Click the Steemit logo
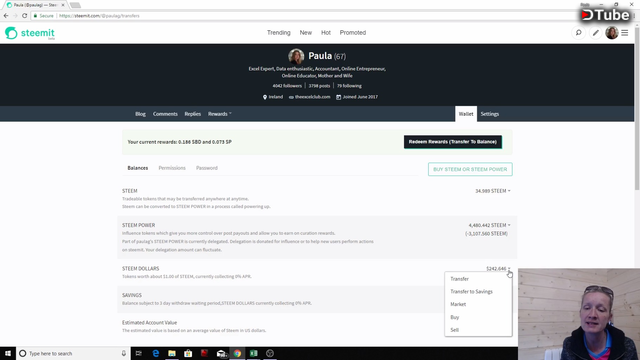This screenshot has height=360, width=640. click(30, 33)
